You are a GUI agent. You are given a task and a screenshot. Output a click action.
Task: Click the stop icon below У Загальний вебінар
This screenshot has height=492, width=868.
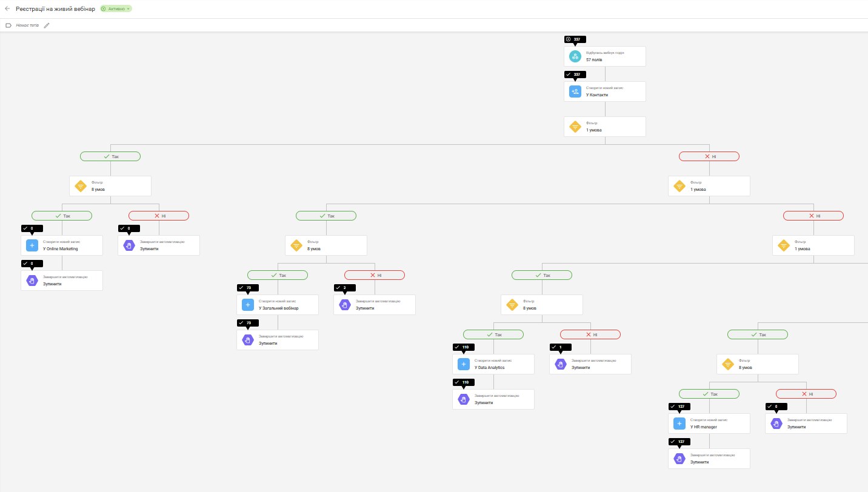pos(247,340)
